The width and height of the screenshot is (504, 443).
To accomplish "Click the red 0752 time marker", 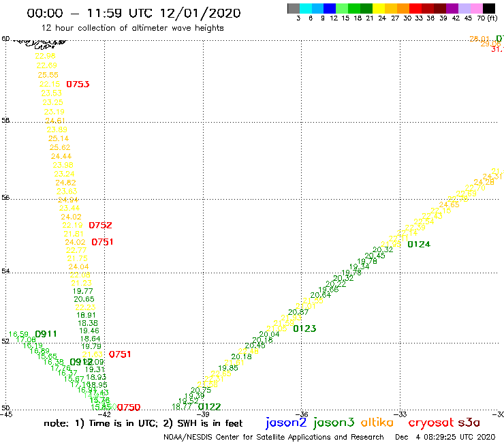I will pos(100,225).
